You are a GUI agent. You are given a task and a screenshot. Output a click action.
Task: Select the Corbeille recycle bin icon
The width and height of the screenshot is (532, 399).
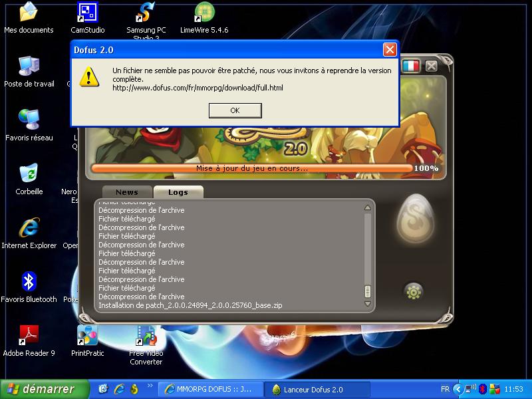click(x=29, y=179)
